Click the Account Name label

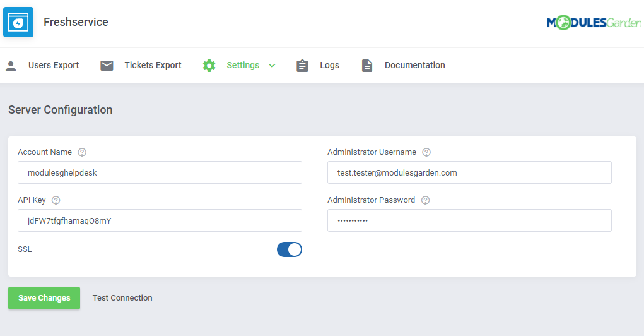(x=45, y=152)
